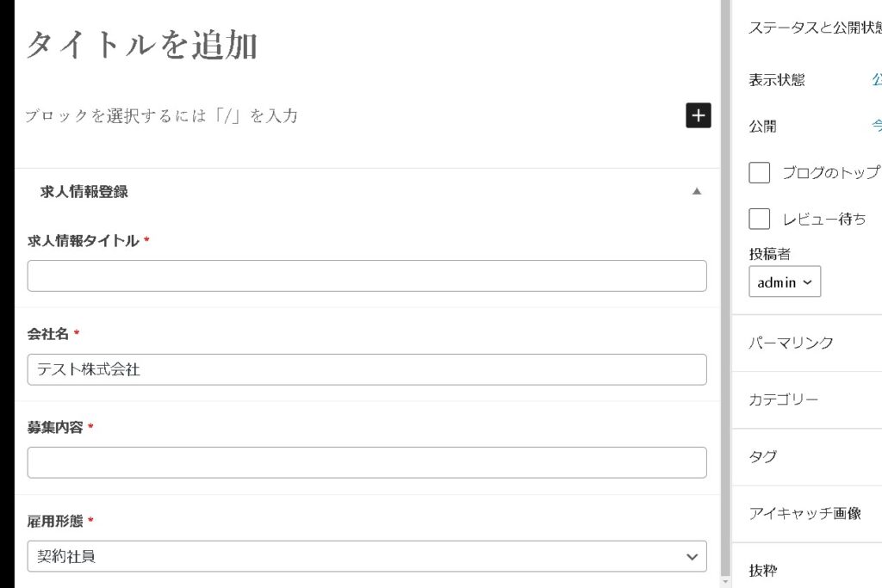Click the empty paragraph block placeholder text
Image resolution: width=882 pixels, height=588 pixels.
[161, 115]
